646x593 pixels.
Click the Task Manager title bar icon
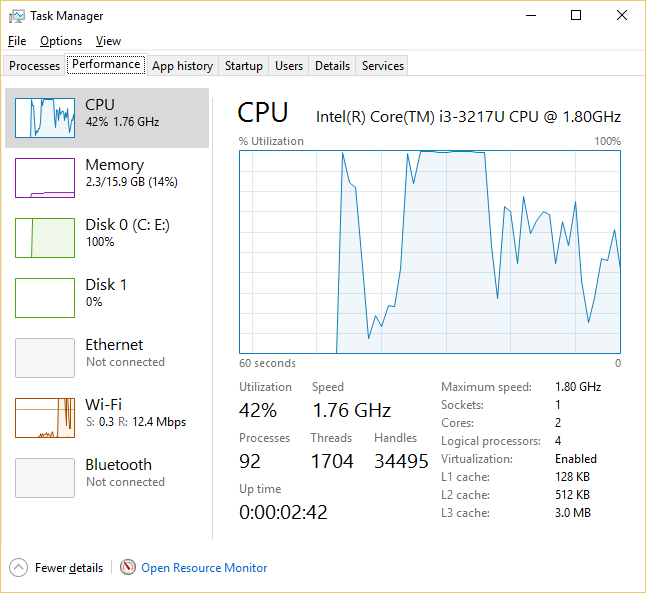coord(16,16)
